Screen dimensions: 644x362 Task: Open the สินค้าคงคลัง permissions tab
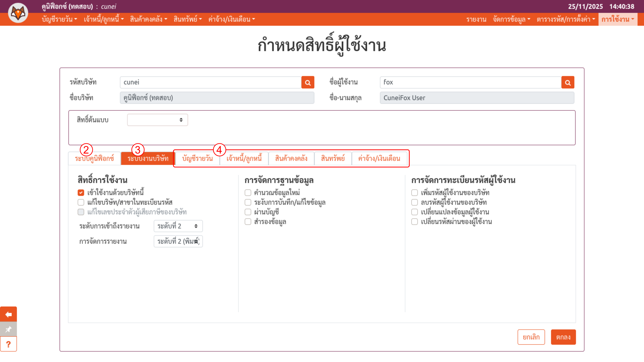click(x=291, y=158)
